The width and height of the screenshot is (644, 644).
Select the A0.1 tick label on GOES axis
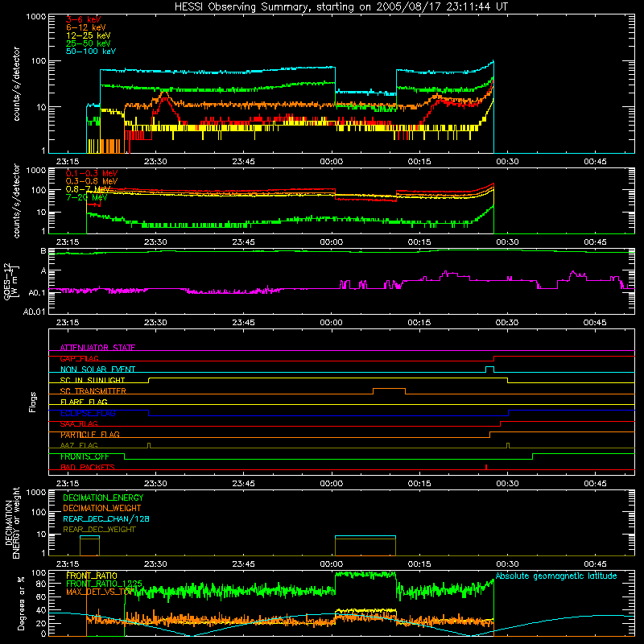pyautogui.click(x=37, y=293)
